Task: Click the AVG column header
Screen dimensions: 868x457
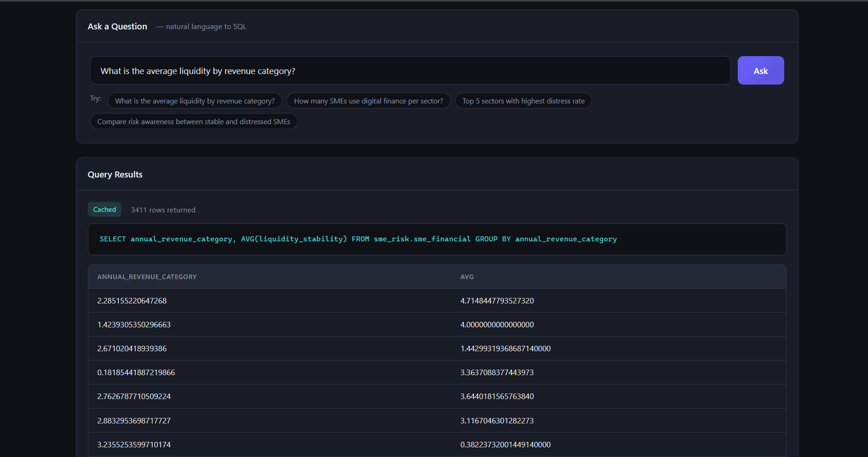Action: pyautogui.click(x=467, y=277)
